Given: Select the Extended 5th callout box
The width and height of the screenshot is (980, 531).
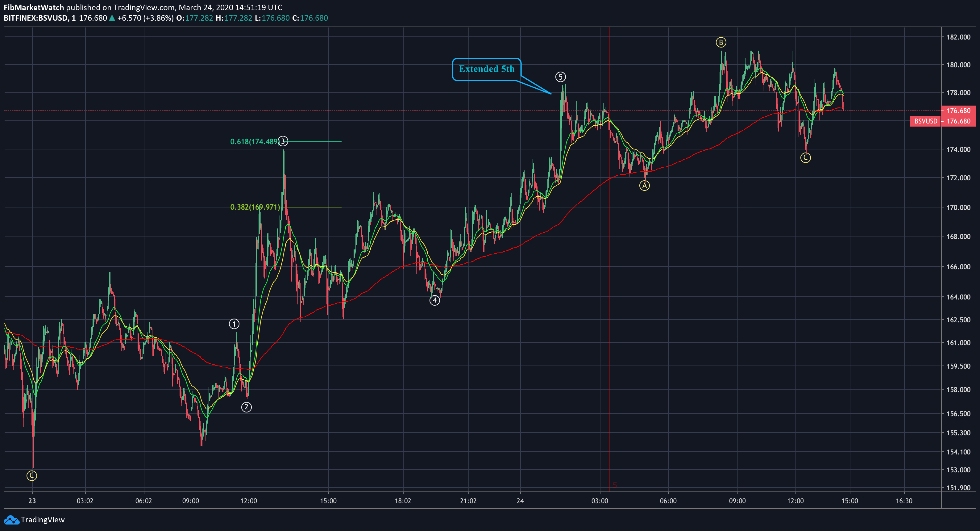Looking at the screenshot, I should [487, 69].
